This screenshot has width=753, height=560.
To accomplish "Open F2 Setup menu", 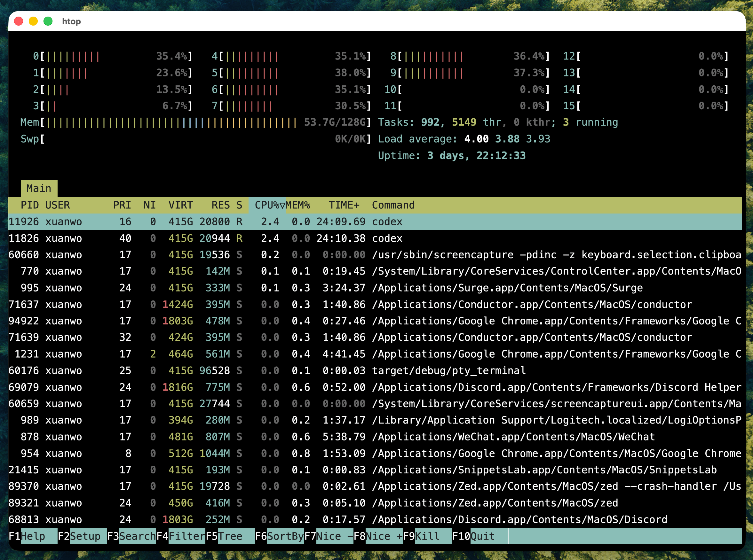I will click(85, 536).
